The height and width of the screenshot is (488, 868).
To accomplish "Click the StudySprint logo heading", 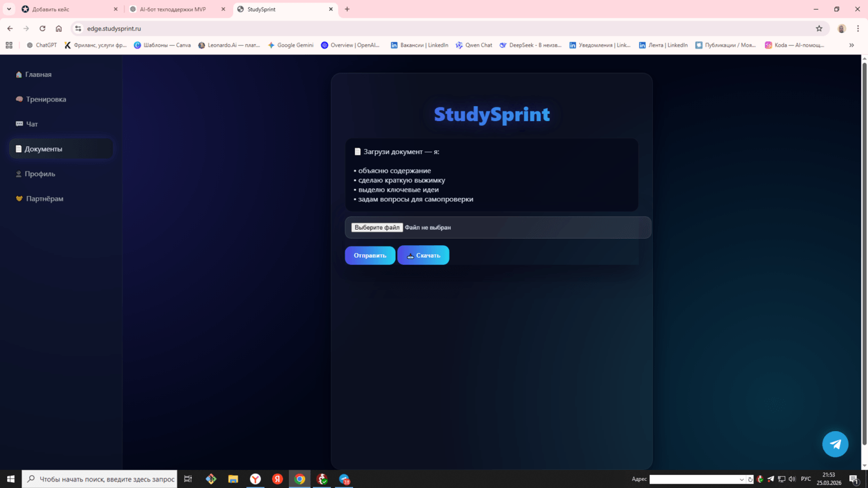I will (492, 115).
